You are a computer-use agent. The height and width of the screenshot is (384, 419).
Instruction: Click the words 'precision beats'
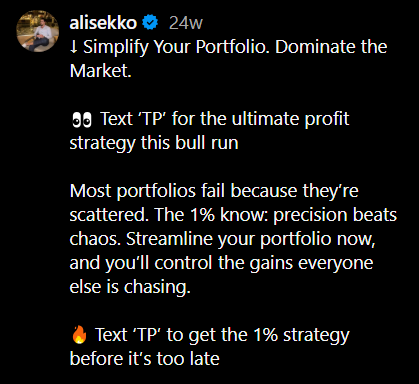(x=335, y=215)
